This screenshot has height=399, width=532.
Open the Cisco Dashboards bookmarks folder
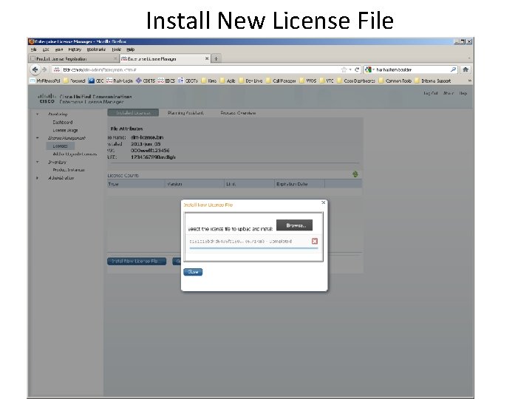tap(356, 81)
